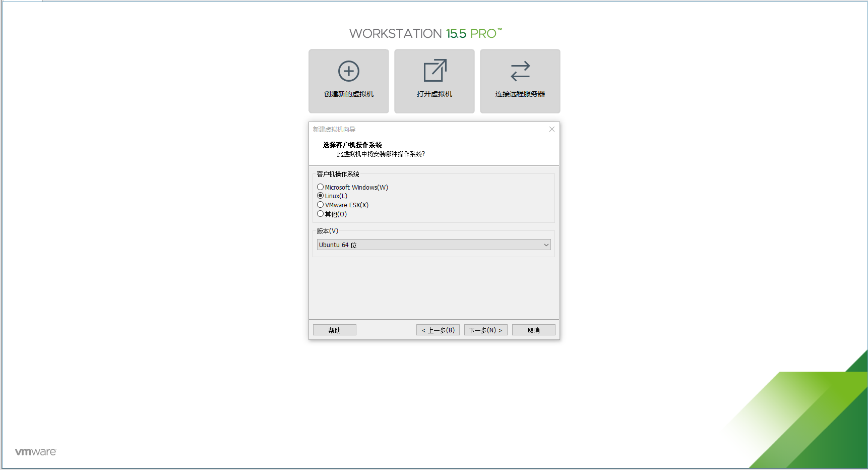This screenshot has width=868, height=470.
Task: Click the 选择客户机操作系统 heading text
Action: coord(352,145)
